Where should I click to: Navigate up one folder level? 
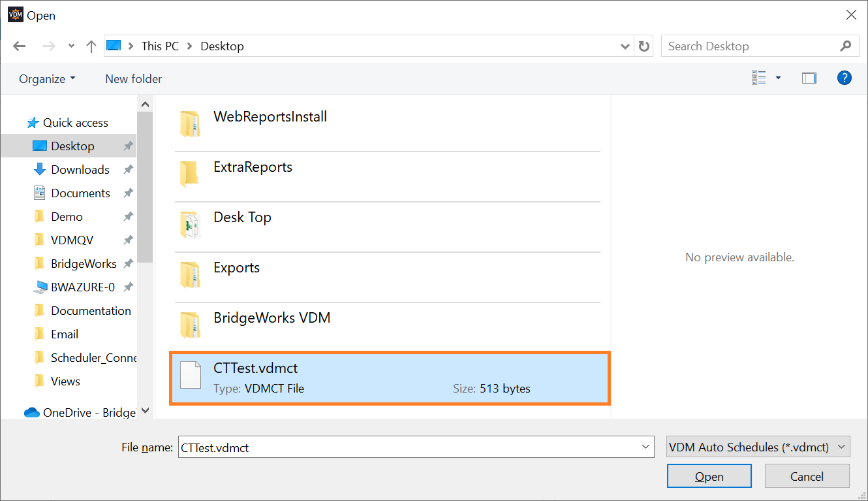point(91,46)
